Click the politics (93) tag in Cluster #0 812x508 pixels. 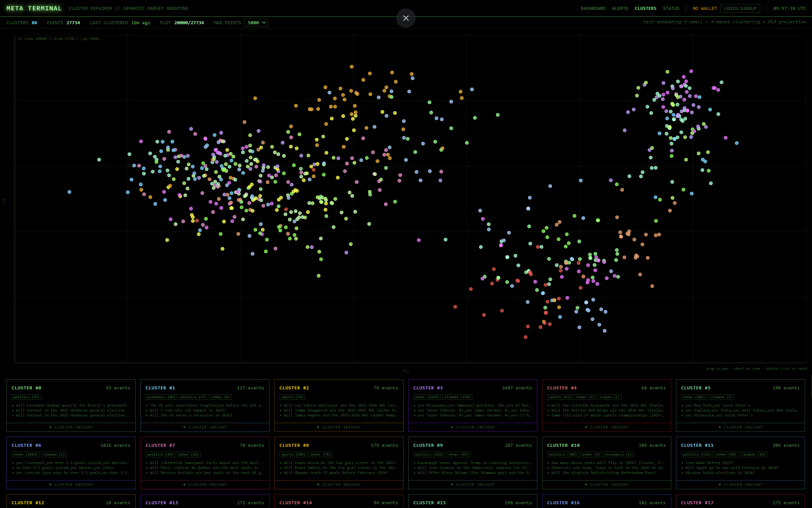26,397
